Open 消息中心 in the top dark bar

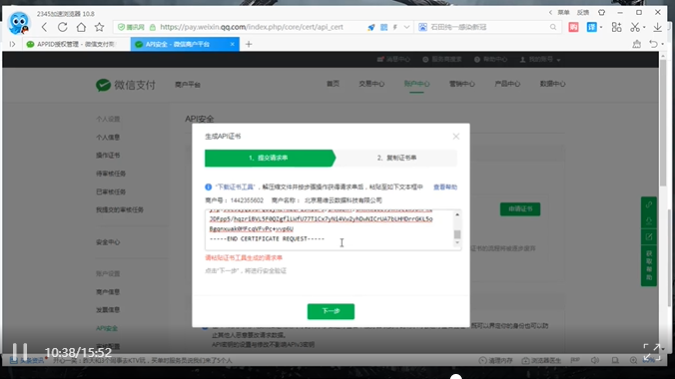(393, 59)
